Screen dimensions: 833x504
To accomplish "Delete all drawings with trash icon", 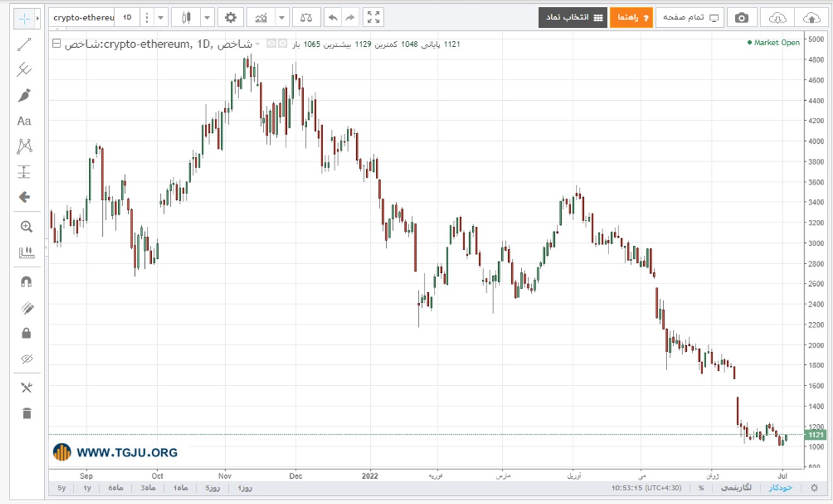I will 26,413.
